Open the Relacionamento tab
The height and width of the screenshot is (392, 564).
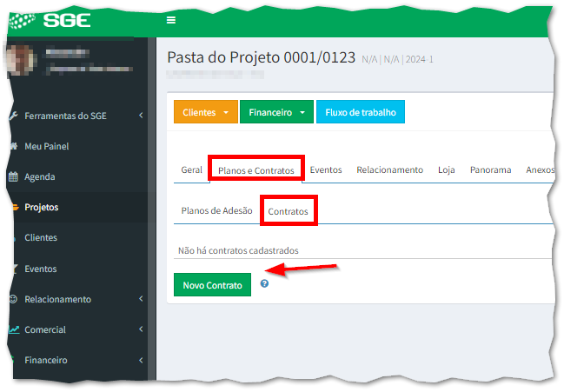tap(389, 169)
